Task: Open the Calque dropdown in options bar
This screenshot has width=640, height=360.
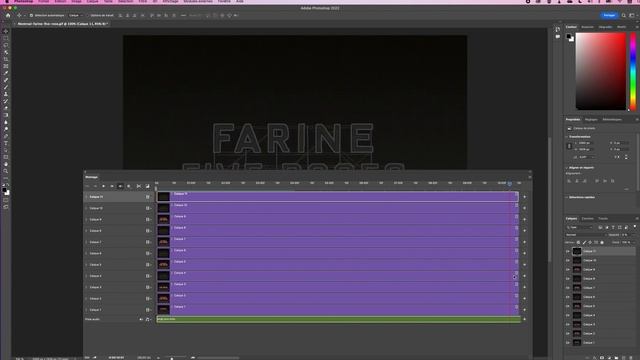Action: coord(76,16)
